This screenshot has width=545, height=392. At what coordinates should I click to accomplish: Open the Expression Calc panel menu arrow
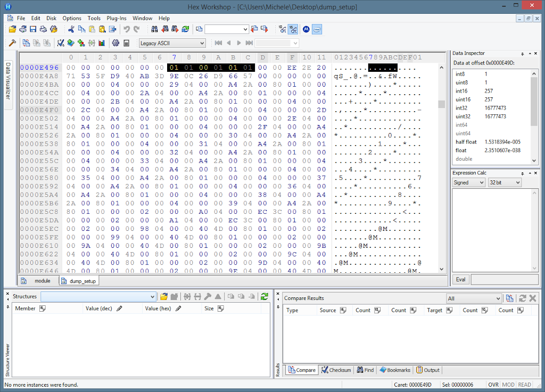(530, 173)
